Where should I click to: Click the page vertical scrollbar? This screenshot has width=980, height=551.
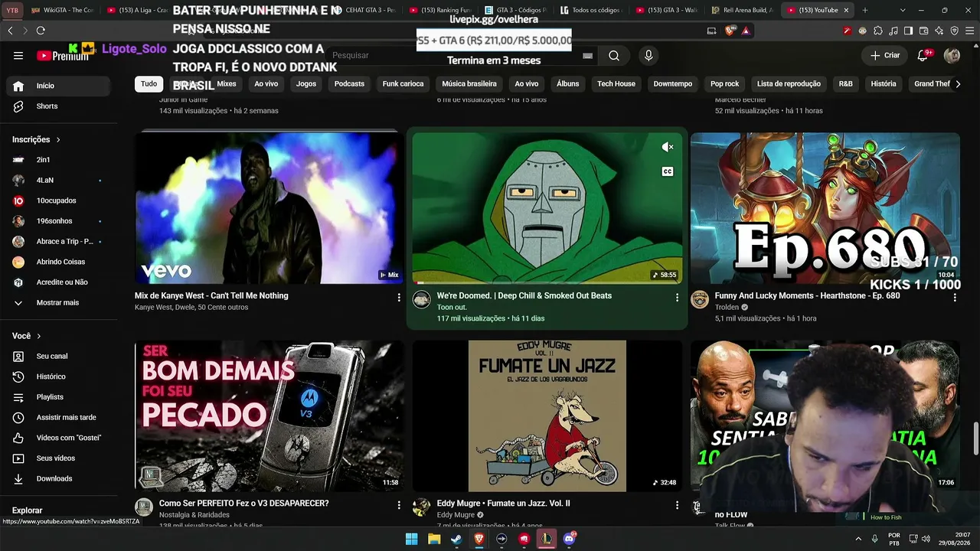click(x=975, y=439)
